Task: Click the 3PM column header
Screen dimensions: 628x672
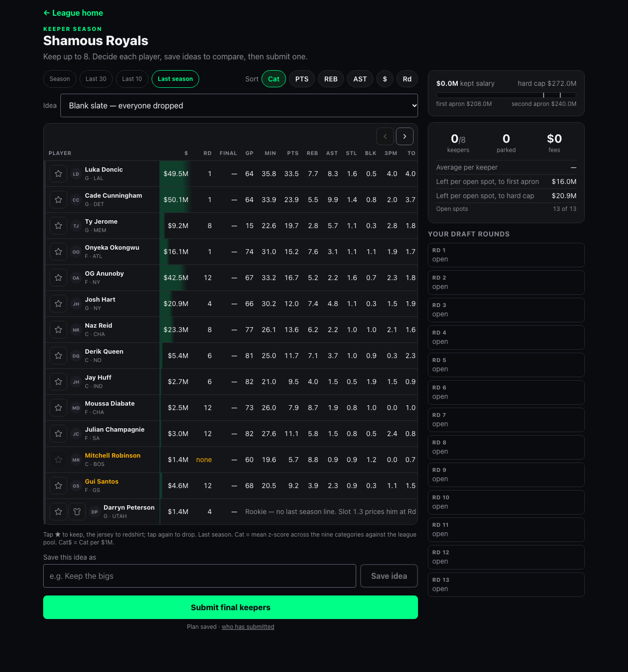Action: click(x=391, y=154)
